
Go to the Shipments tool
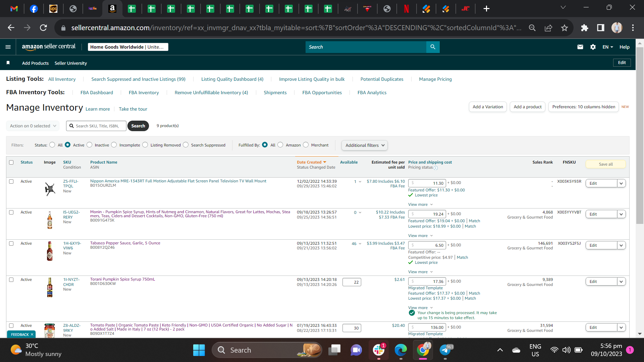pyautogui.click(x=275, y=93)
